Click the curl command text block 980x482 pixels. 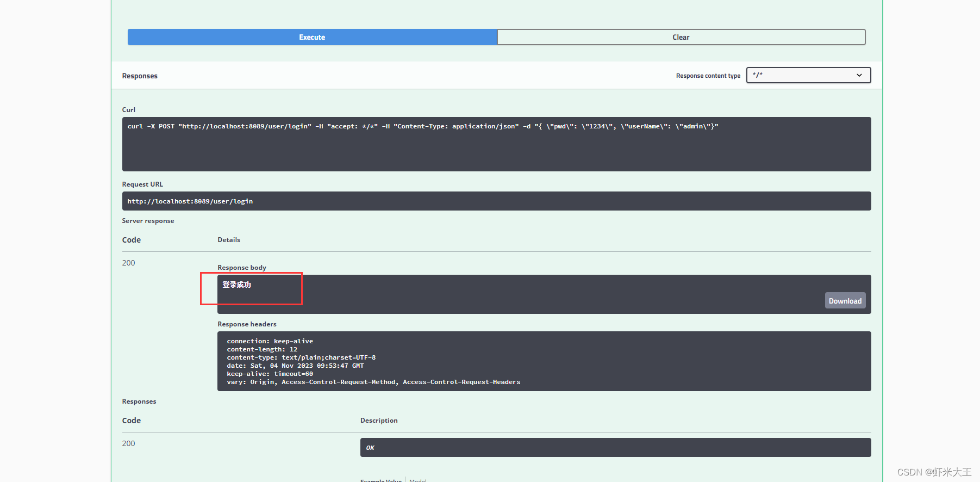click(496, 144)
